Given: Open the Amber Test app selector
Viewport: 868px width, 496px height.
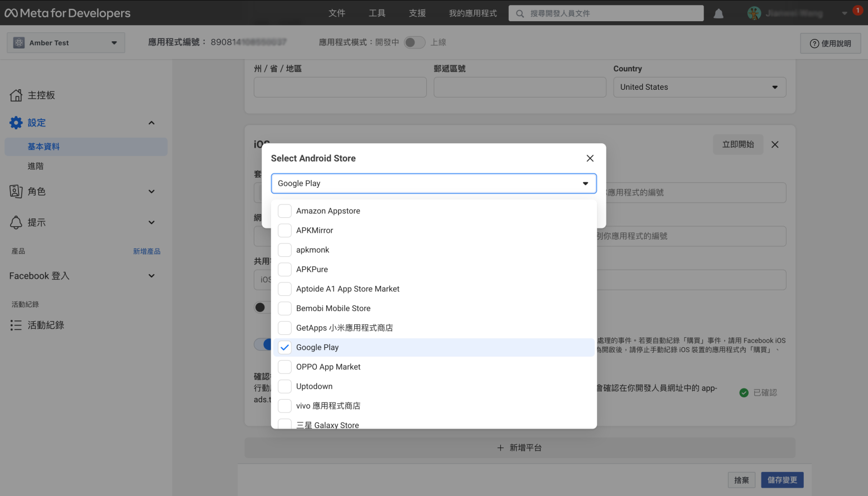Looking at the screenshot, I should click(66, 43).
